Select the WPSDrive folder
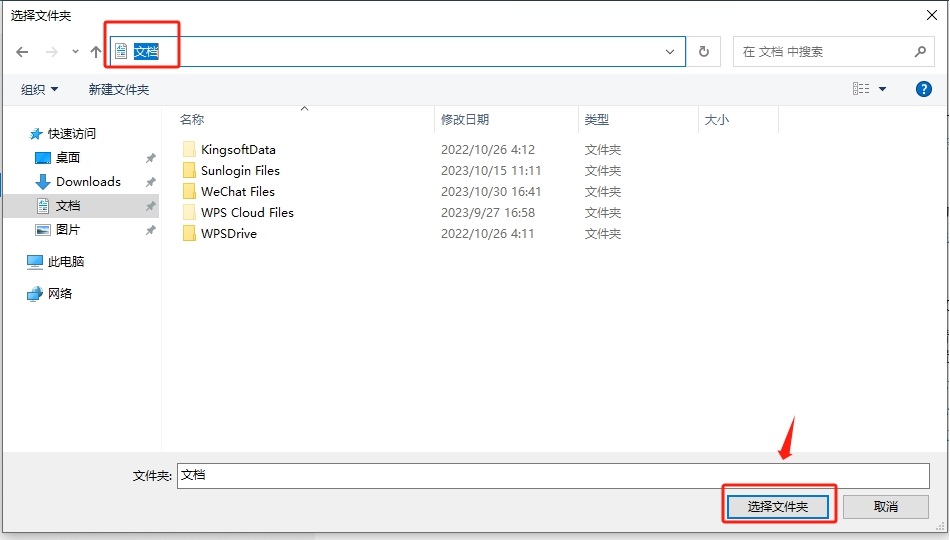The image size is (950, 540). coord(229,233)
